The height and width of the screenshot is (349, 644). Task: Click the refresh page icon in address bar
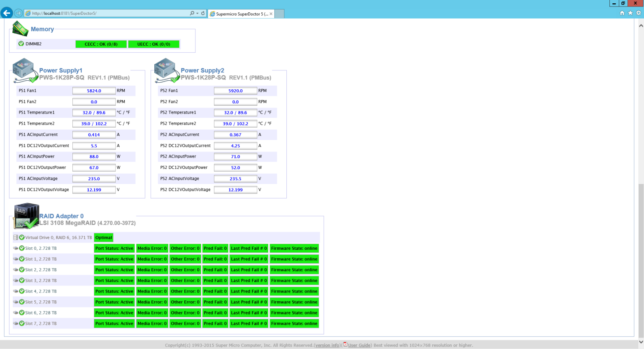coord(203,13)
